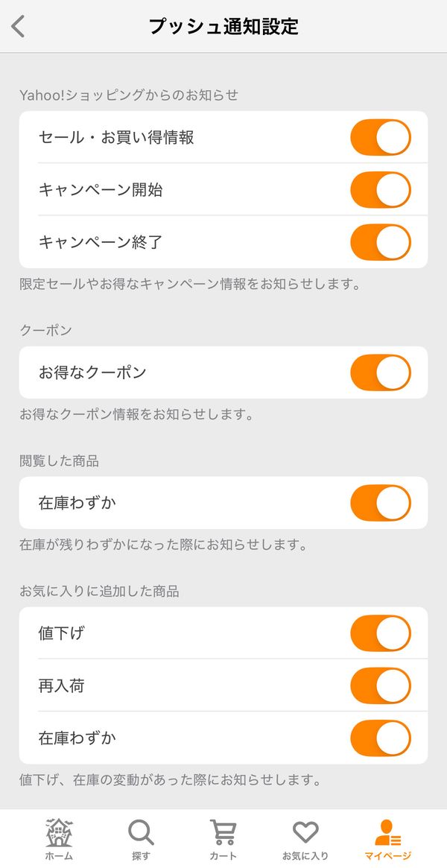Tap the 再入荷 row label
Viewport: 447px width, 868px height.
[61, 686]
